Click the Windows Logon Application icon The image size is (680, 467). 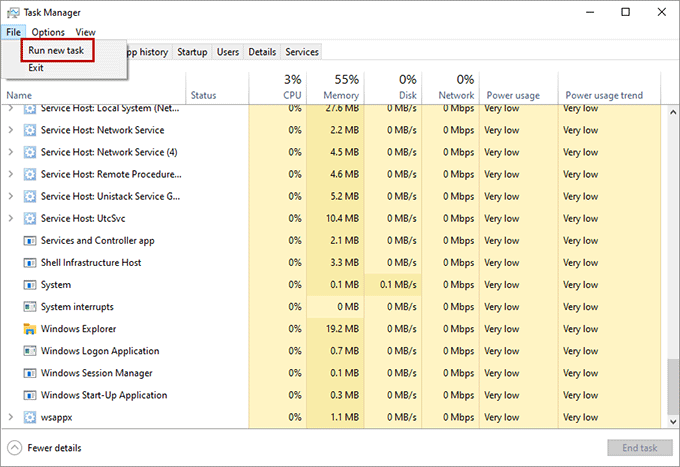(29, 351)
